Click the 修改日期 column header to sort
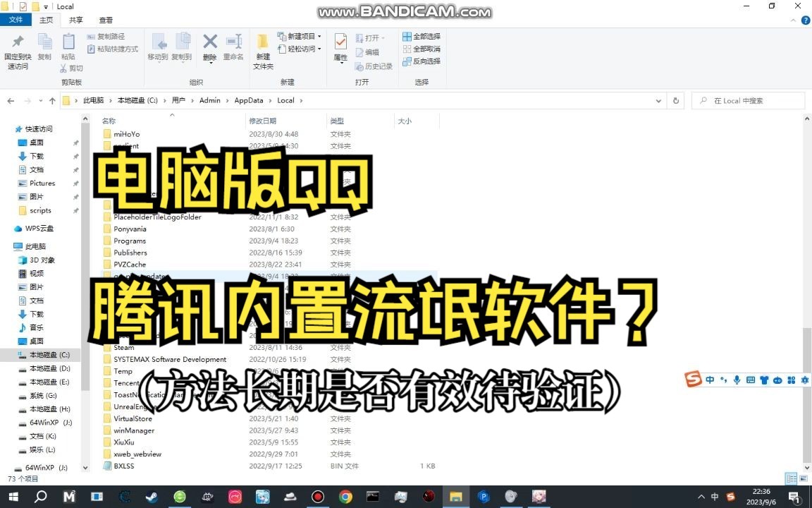This screenshot has height=508, width=812. [x=264, y=121]
